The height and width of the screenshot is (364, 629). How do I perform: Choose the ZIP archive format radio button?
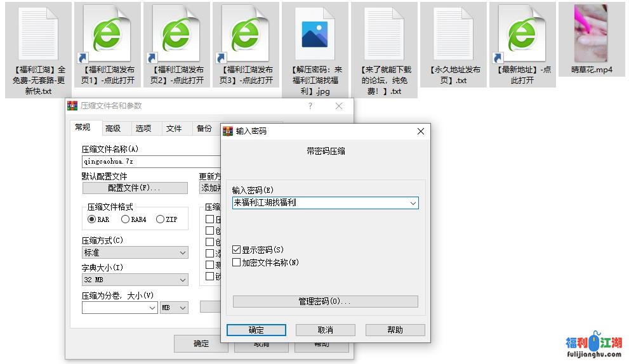coord(160,219)
